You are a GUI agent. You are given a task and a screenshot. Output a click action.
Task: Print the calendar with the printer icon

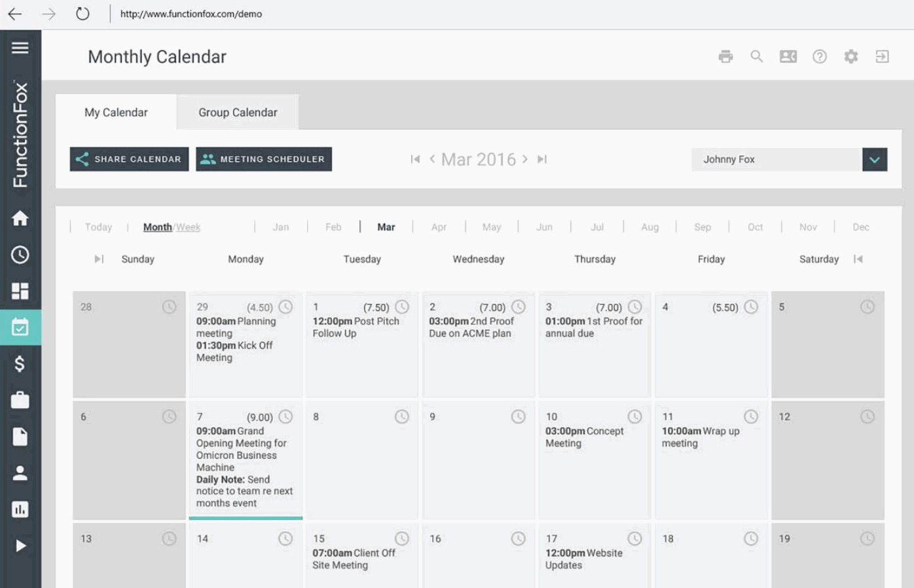tap(725, 56)
